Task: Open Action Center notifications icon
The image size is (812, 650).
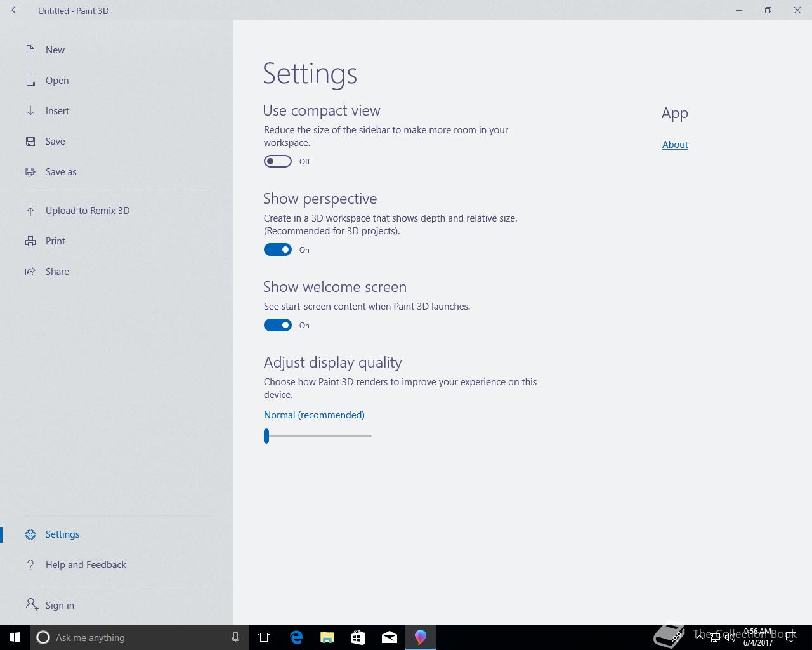Action: point(791,637)
